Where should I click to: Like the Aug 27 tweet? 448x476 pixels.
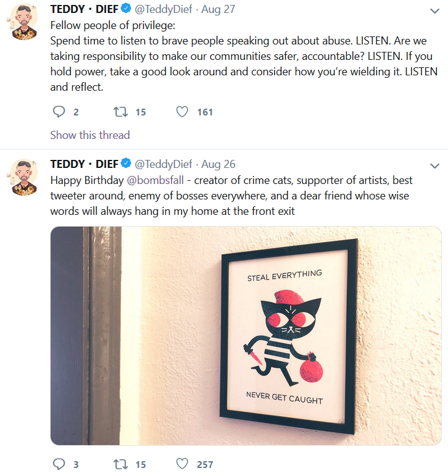pos(182,112)
